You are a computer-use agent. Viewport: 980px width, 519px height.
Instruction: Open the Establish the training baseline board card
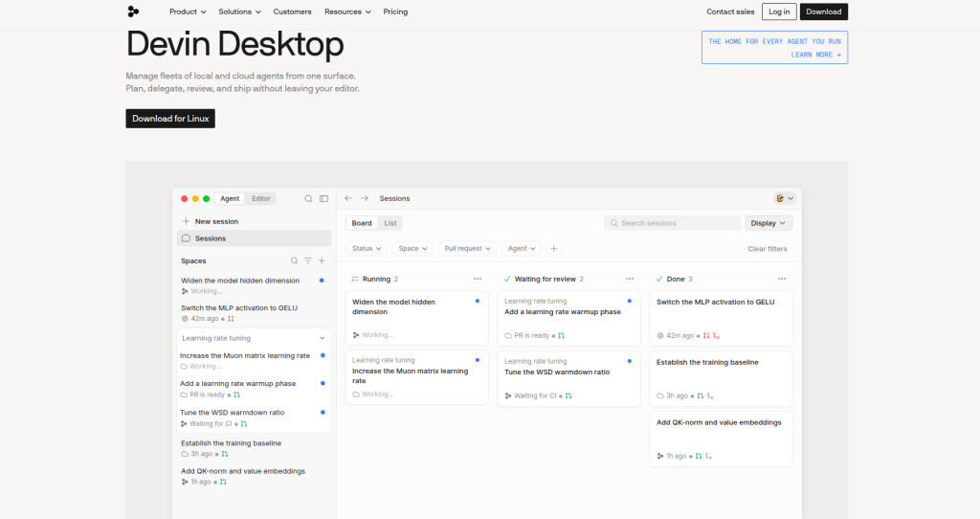point(721,379)
